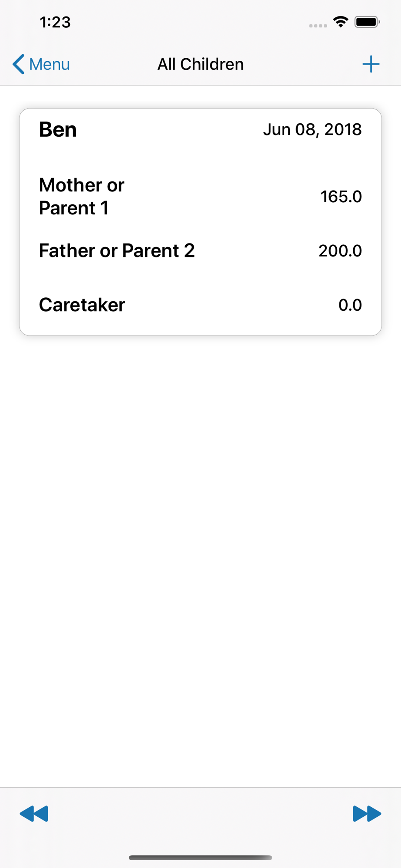Tap the Caretaker 0.0 value
The width and height of the screenshot is (401, 868).
(350, 305)
